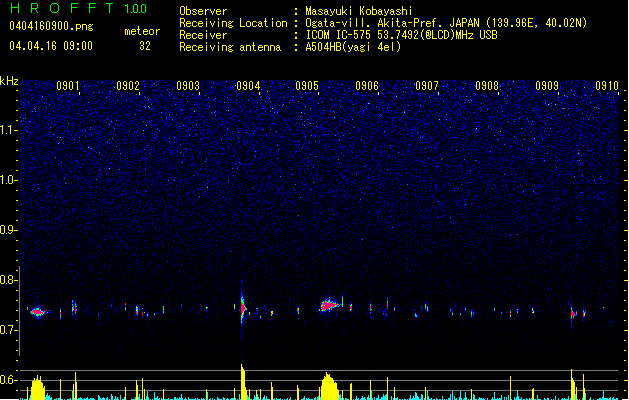
Task: Click the 0.6 kHz axis tick
Action: (9, 380)
